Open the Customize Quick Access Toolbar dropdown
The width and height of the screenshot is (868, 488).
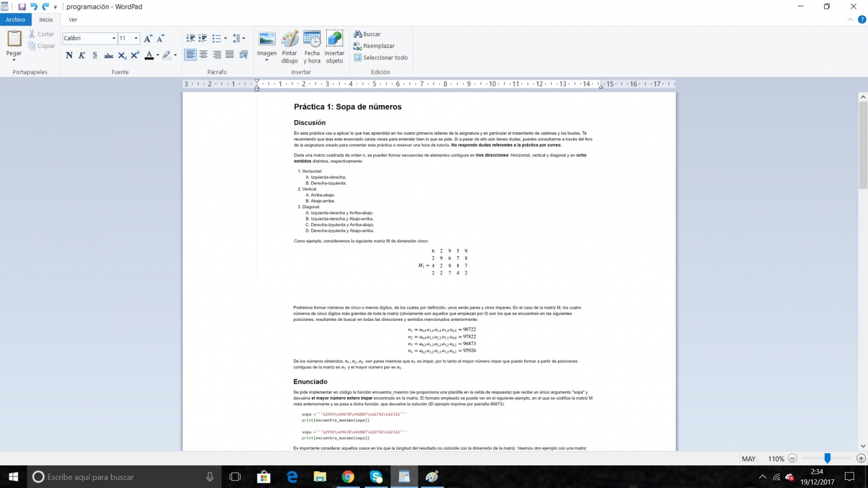pos(56,8)
